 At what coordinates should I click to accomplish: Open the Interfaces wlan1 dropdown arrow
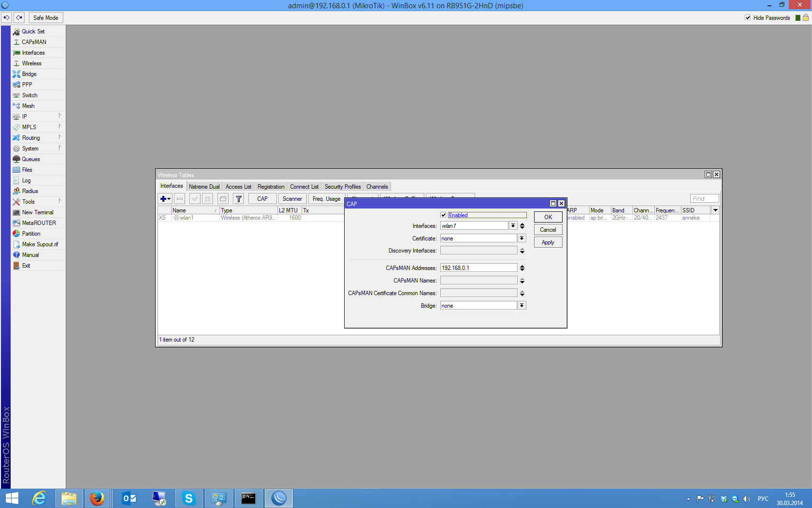512,226
